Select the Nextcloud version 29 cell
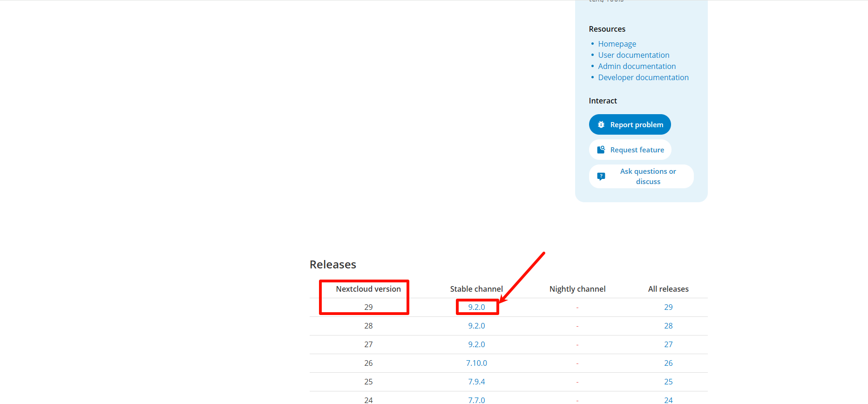The height and width of the screenshot is (404, 868). click(x=368, y=307)
